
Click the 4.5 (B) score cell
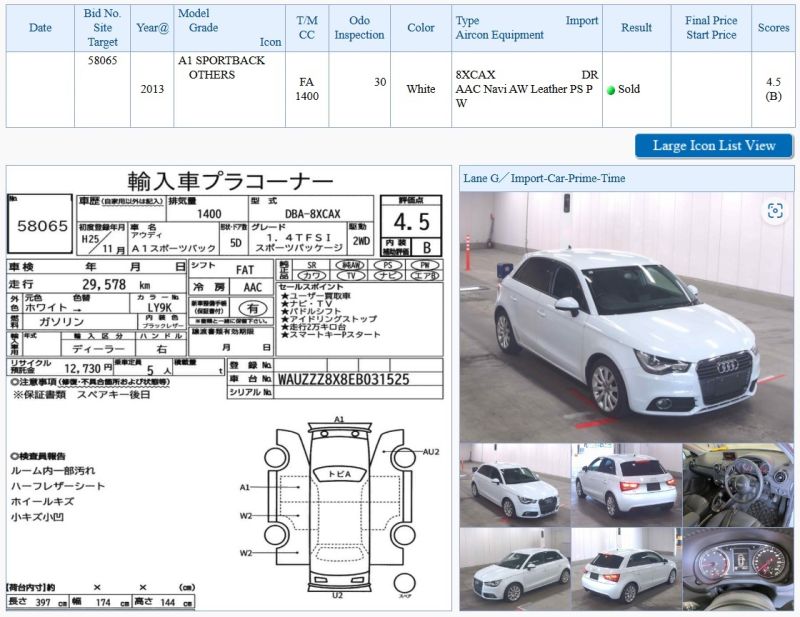click(773, 89)
